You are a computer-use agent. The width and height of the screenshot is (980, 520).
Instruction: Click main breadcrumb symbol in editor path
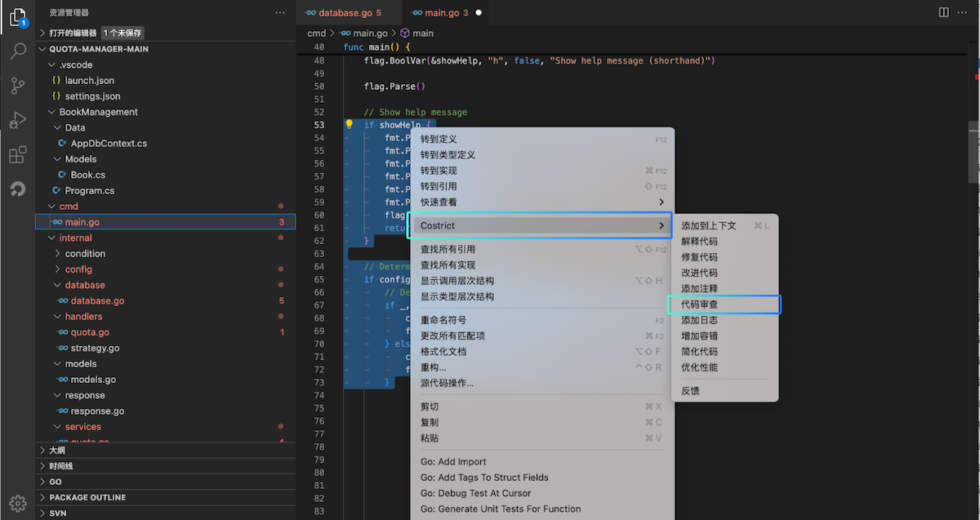423,33
